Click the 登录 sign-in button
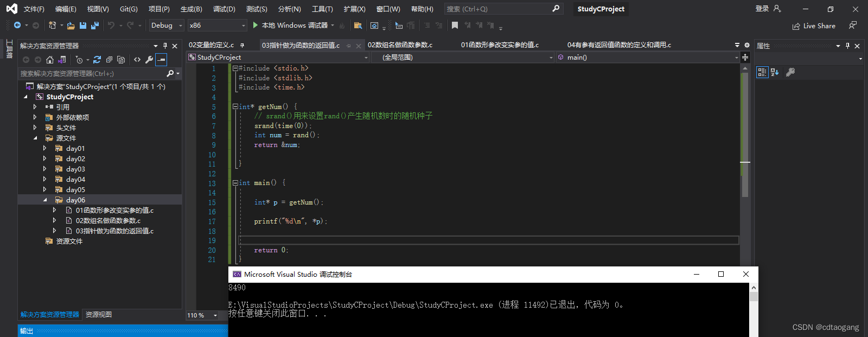Viewport: 868px width, 337px height. pos(768,9)
